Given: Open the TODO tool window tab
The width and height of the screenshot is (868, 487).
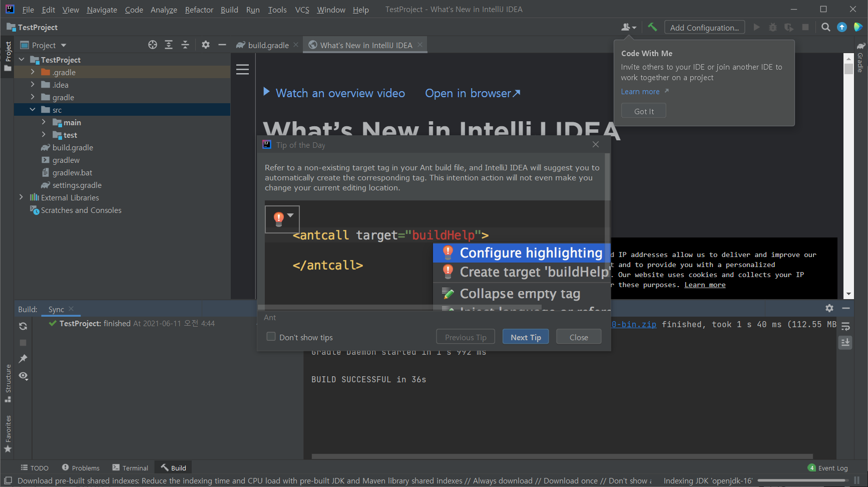Looking at the screenshot, I should [x=35, y=468].
